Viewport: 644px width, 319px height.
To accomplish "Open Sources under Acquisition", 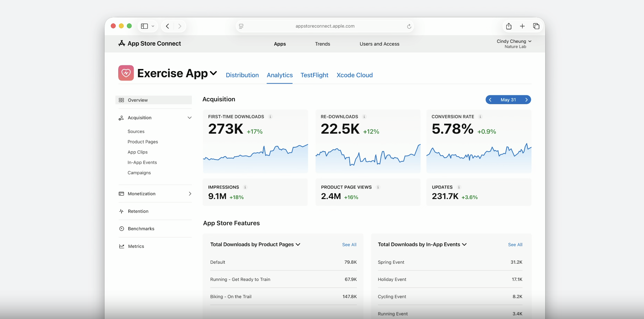I will pyautogui.click(x=136, y=131).
